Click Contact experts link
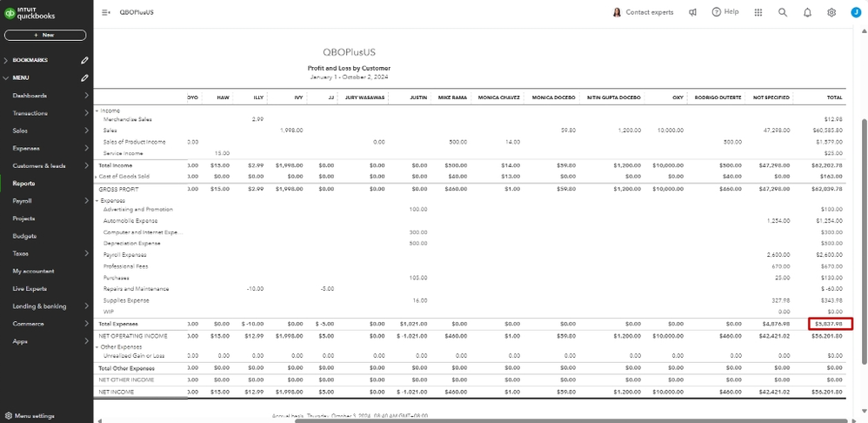868x423 pixels. tap(650, 12)
